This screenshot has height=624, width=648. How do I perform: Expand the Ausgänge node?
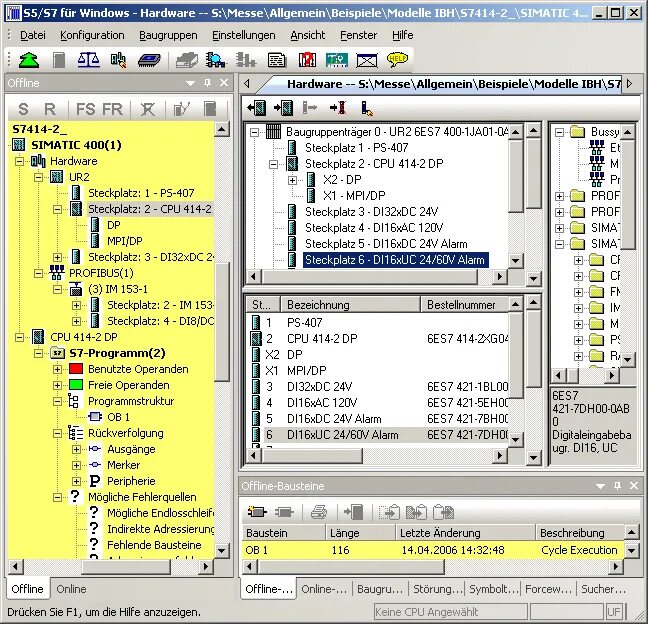[x=76, y=449]
